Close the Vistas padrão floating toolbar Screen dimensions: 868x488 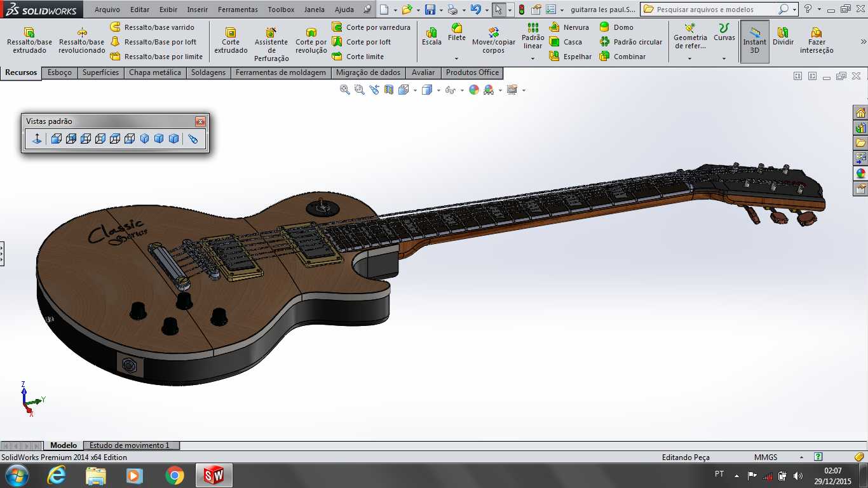pos(200,121)
